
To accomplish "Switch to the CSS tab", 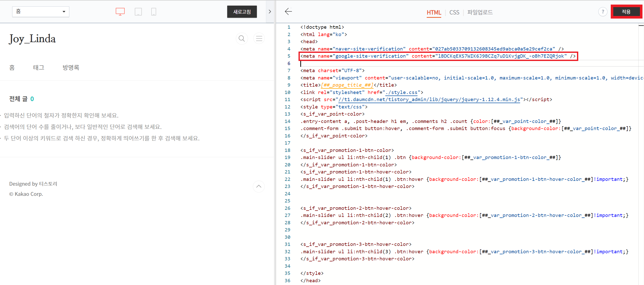I will [454, 12].
